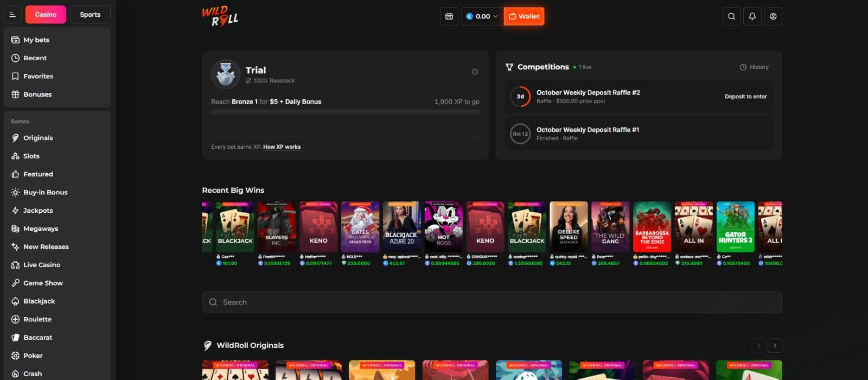Open the Blackjack Azure 20 thumbnail
The image size is (868, 380).
402,227
